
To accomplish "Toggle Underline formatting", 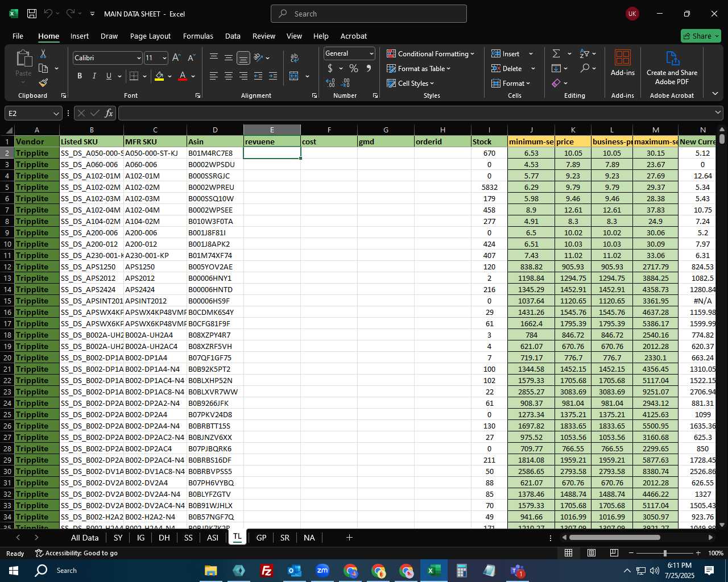I will tap(109, 76).
